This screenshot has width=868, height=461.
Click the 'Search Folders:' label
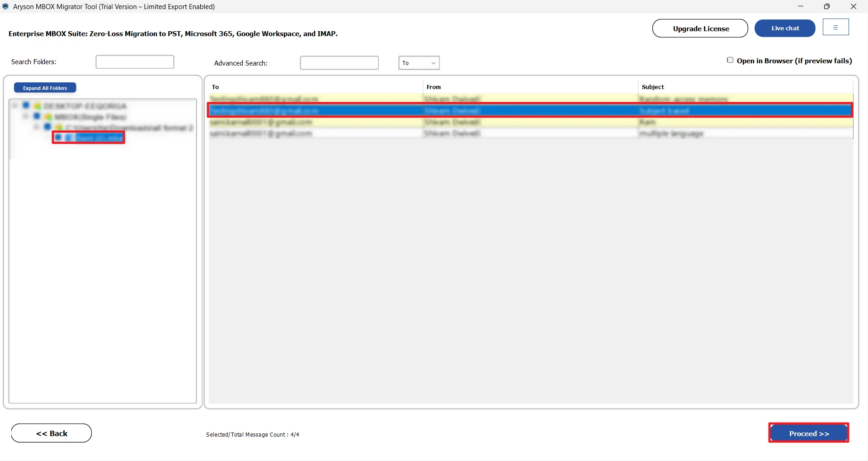tap(34, 61)
